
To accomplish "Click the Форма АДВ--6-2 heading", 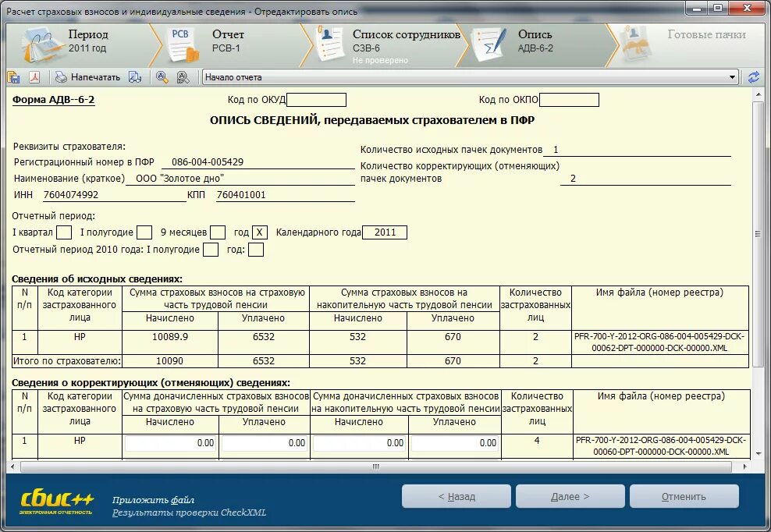I will pos(53,100).
